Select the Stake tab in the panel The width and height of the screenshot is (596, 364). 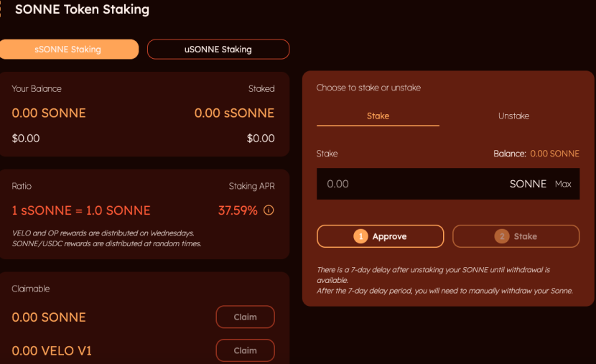click(378, 116)
